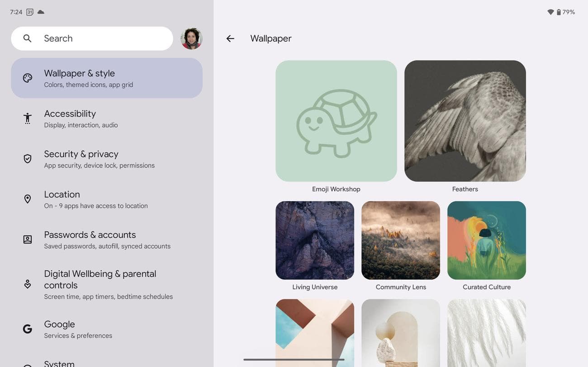Open the Emoji Workshop wallpaper category
Screen dimensions: 588x367
tap(336, 121)
